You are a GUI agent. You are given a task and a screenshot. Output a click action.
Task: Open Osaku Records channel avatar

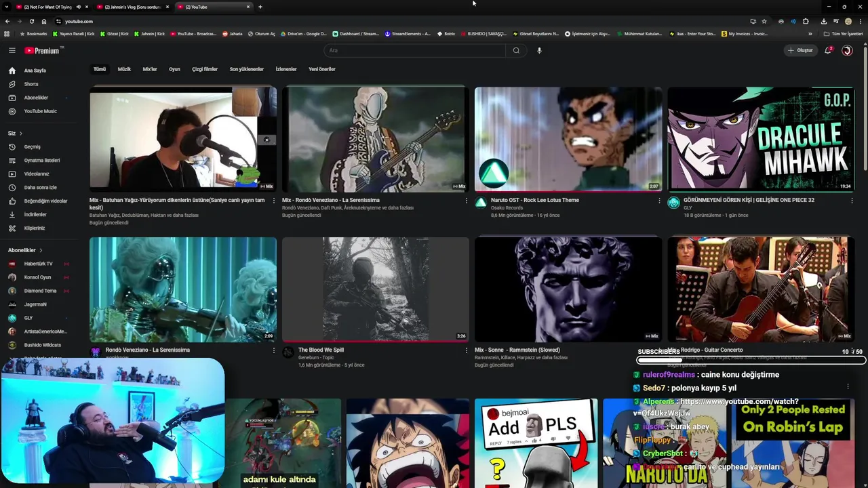tap(481, 203)
